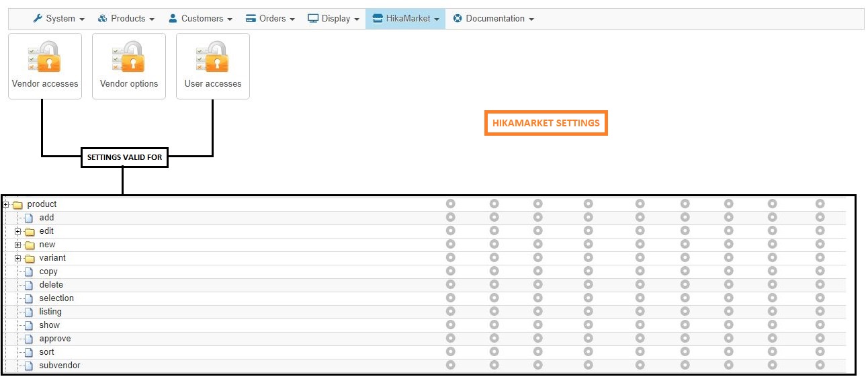Screen dimensions: 868x381
Task: Open Vendor options settings
Action: tap(129, 67)
